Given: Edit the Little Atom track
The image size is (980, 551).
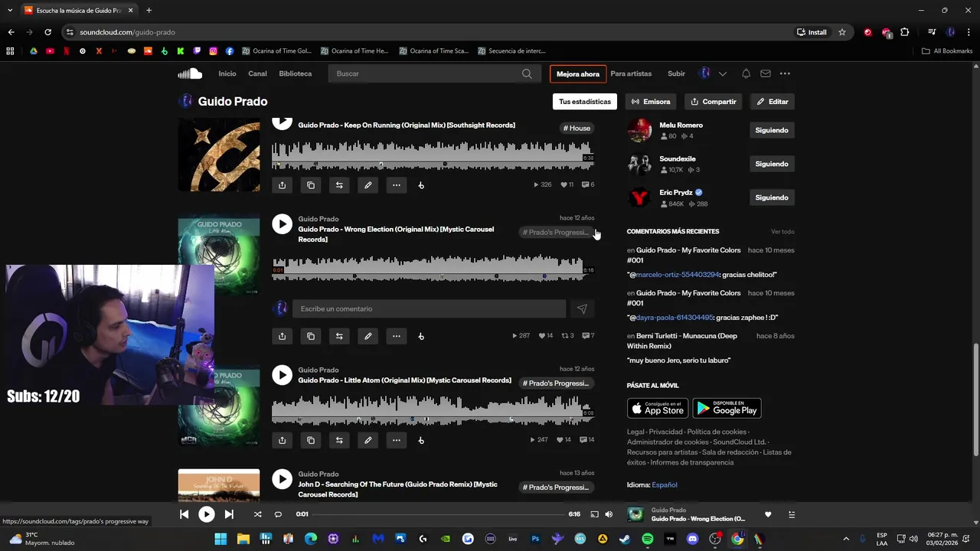Looking at the screenshot, I should coord(367,440).
